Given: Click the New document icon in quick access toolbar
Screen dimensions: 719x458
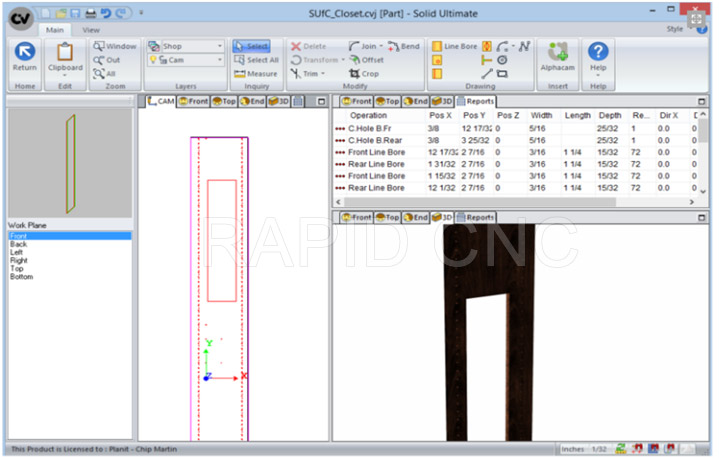Looking at the screenshot, I should point(45,13).
